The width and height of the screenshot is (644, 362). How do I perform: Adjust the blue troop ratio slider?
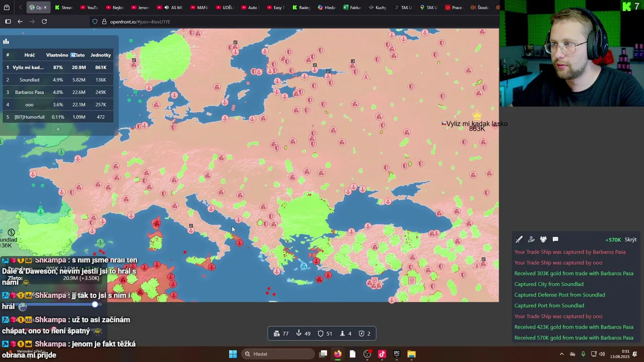click(x=95, y=304)
